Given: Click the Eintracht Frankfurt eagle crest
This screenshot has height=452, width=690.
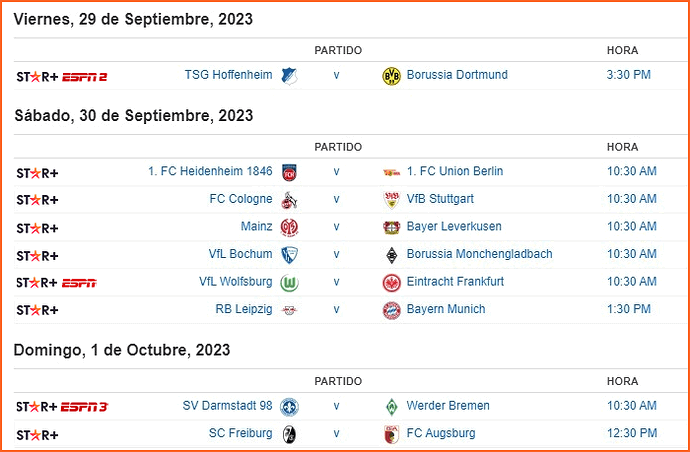Looking at the screenshot, I should pyautogui.click(x=391, y=283).
